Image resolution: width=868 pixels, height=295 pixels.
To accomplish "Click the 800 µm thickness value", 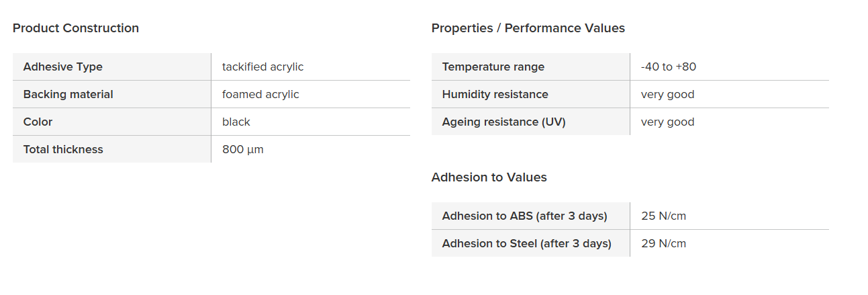I will point(242,149).
